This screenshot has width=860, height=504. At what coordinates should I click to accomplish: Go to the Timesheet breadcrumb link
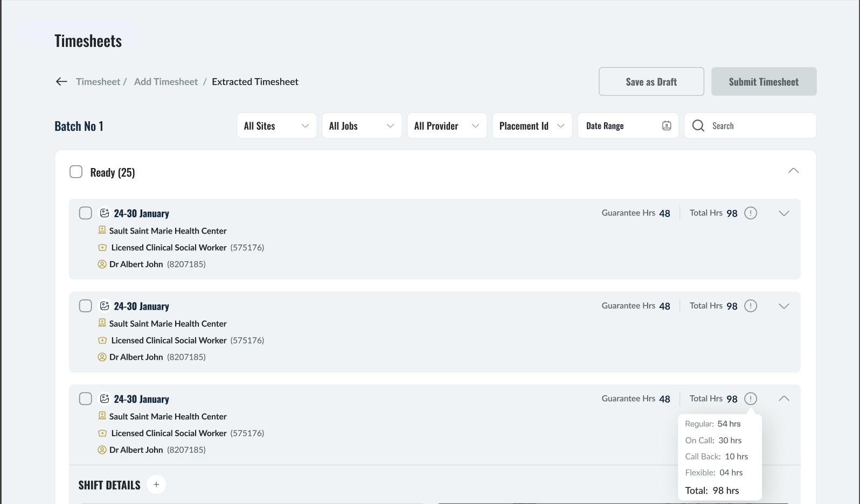pyautogui.click(x=98, y=82)
